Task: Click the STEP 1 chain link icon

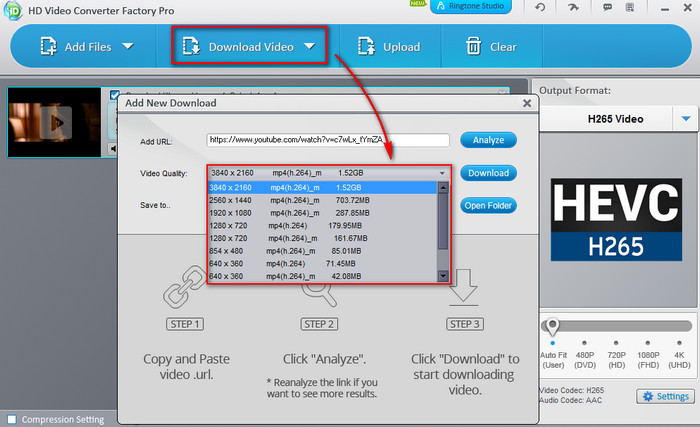Action: coord(184,287)
